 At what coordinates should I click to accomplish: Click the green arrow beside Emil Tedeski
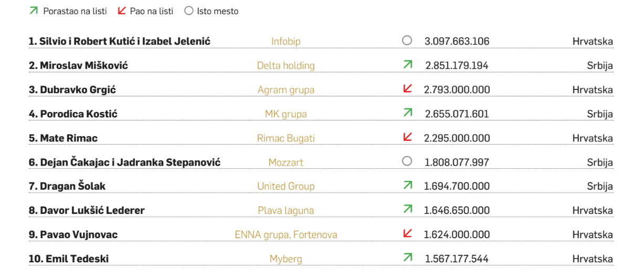pyautogui.click(x=407, y=258)
